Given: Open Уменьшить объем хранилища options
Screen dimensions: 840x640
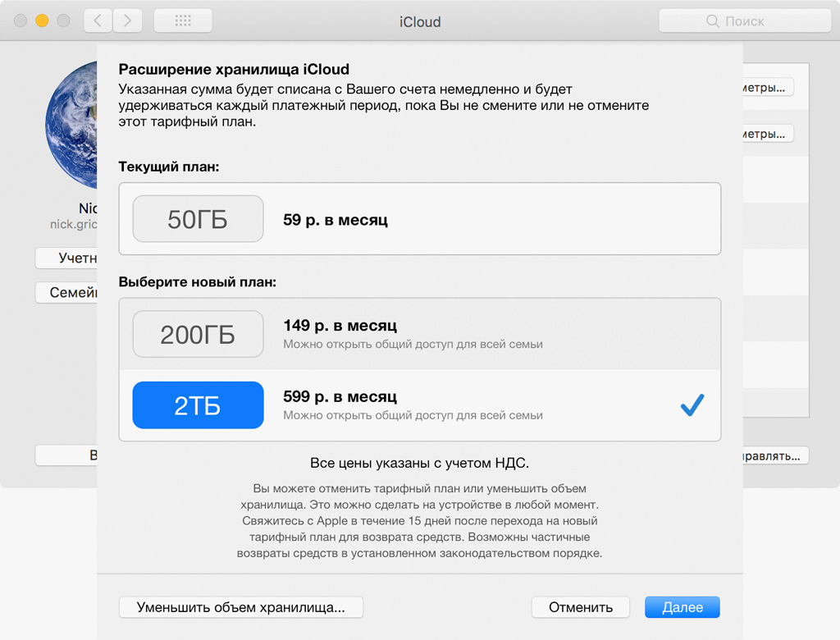Looking at the screenshot, I should click(x=241, y=607).
